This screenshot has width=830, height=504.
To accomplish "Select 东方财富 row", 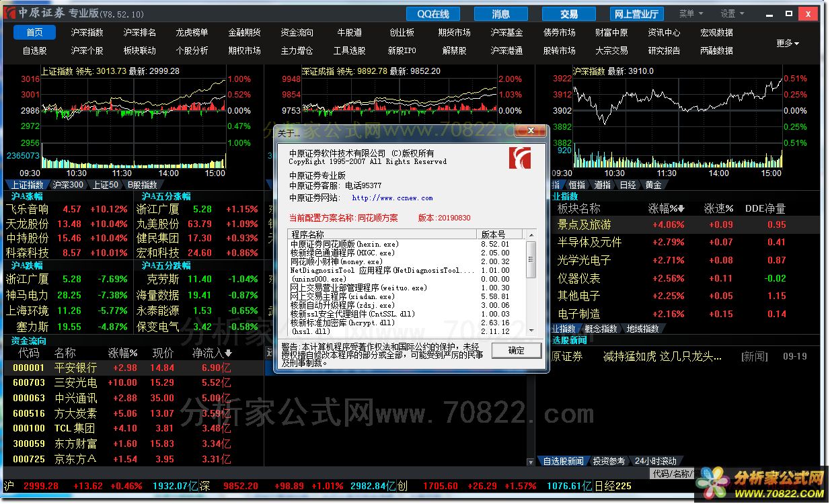I will (133, 444).
